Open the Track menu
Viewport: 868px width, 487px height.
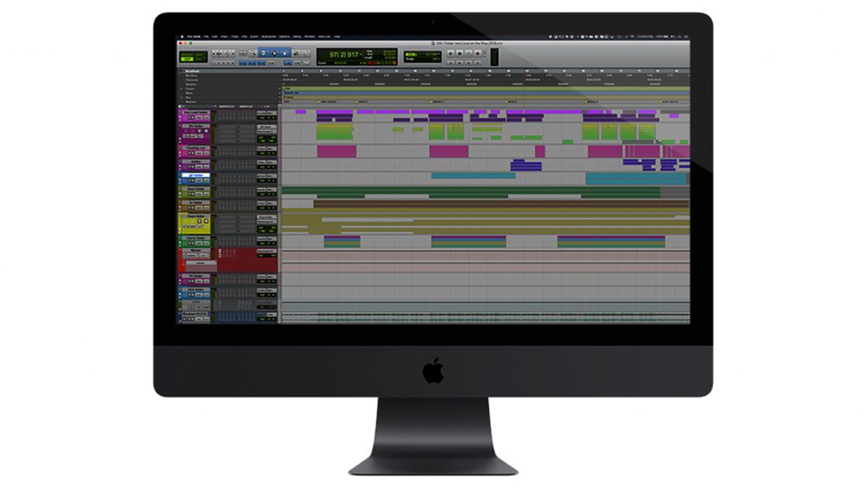[235, 36]
